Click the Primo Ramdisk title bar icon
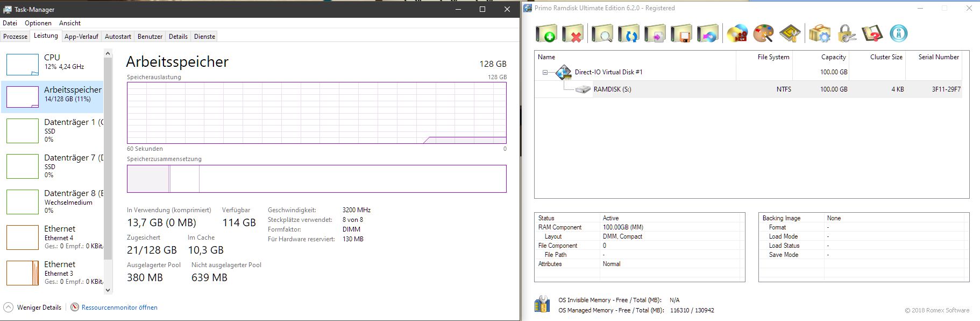980x321 pixels. [x=528, y=8]
